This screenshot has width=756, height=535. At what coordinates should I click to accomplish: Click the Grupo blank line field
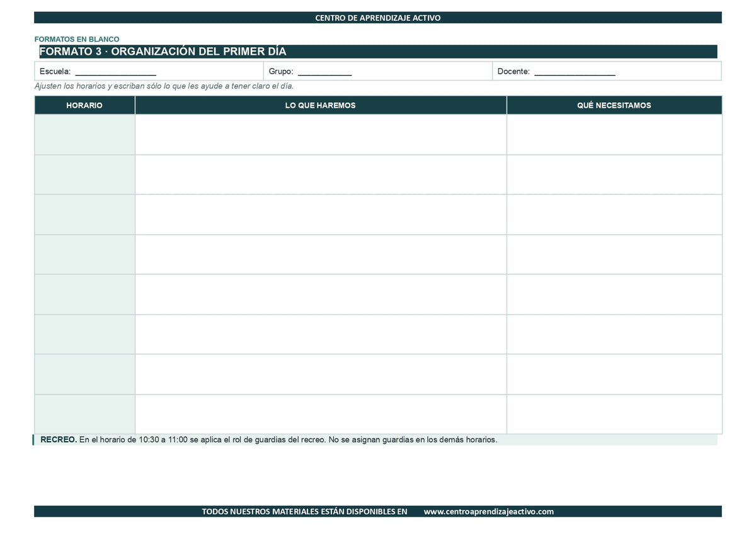[324, 73]
